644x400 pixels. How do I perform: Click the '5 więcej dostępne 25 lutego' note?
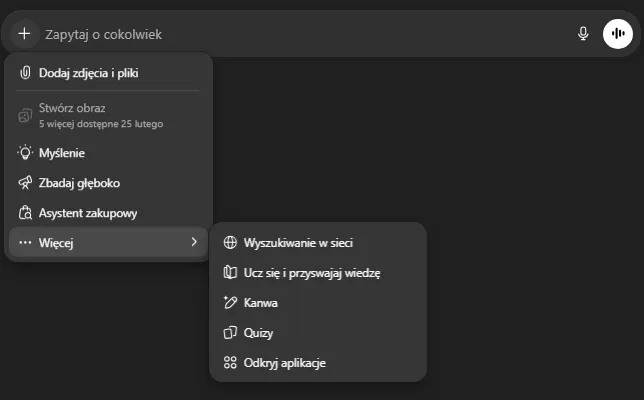click(x=100, y=124)
